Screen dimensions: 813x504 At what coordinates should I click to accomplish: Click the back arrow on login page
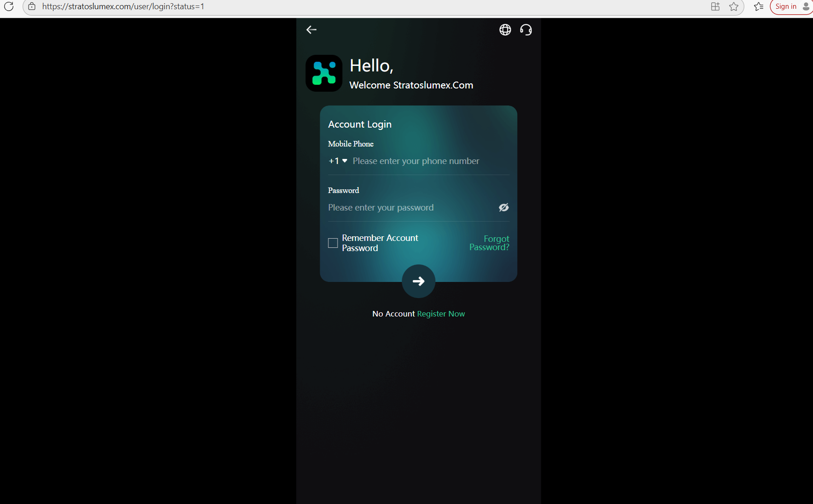coord(311,30)
